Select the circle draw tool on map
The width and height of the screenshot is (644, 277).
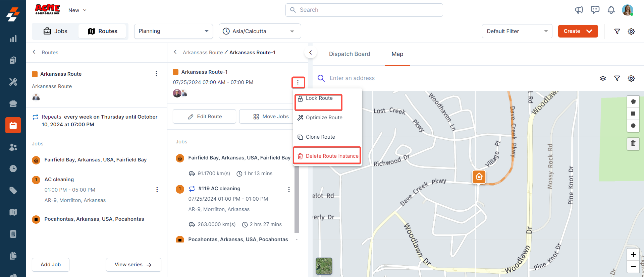tap(633, 126)
